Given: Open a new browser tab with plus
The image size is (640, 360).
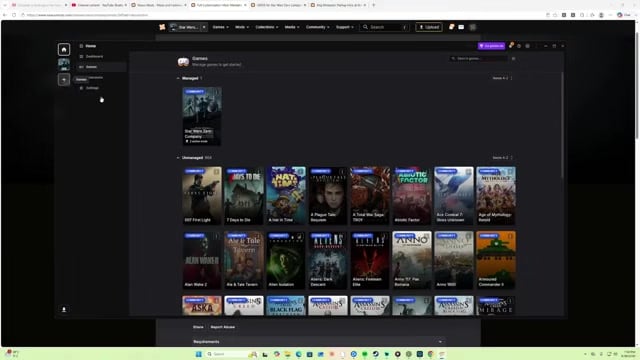Looking at the screenshot, I should pyautogui.click(x=373, y=5).
